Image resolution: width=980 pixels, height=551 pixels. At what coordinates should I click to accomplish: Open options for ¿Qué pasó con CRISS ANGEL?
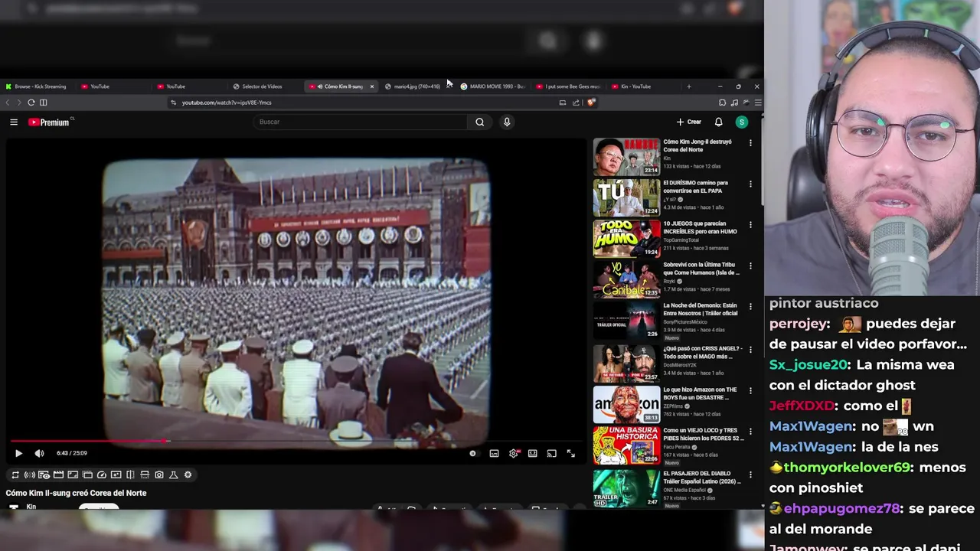click(x=750, y=350)
